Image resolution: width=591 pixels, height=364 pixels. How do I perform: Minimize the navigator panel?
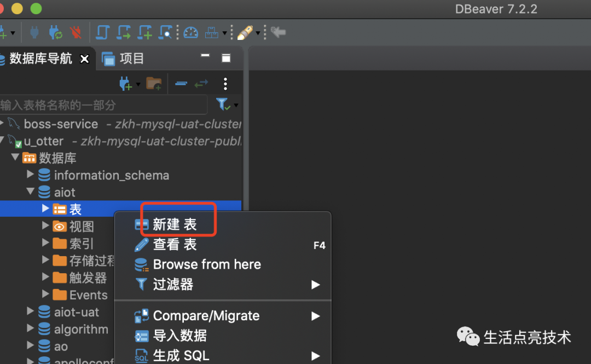(205, 55)
